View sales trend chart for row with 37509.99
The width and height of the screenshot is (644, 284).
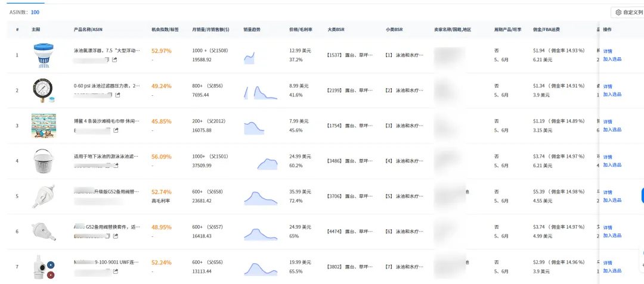point(267,164)
